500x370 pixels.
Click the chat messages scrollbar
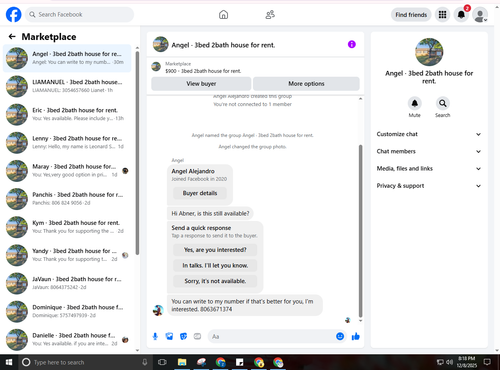[x=360, y=231]
